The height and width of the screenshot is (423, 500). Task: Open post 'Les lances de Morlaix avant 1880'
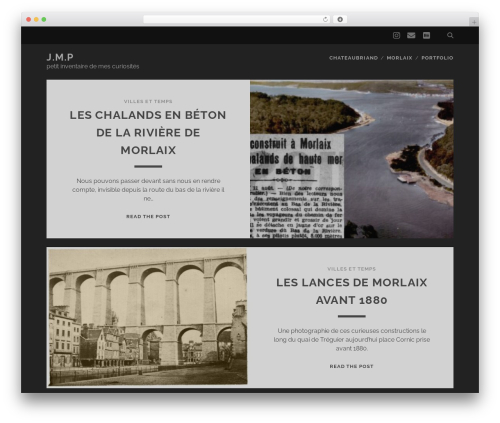(351, 291)
